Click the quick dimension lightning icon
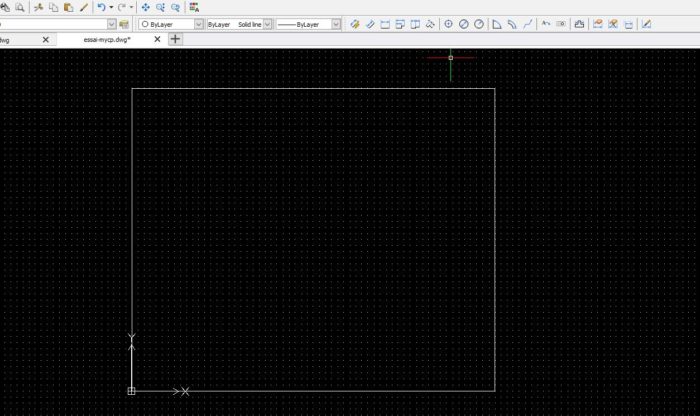 coord(355,24)
